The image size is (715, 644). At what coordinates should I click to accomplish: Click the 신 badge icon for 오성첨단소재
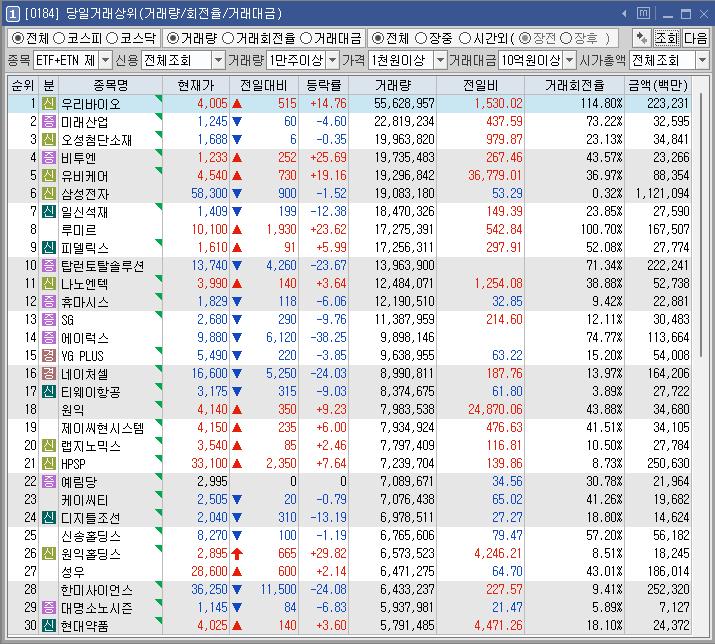[49, 139]
